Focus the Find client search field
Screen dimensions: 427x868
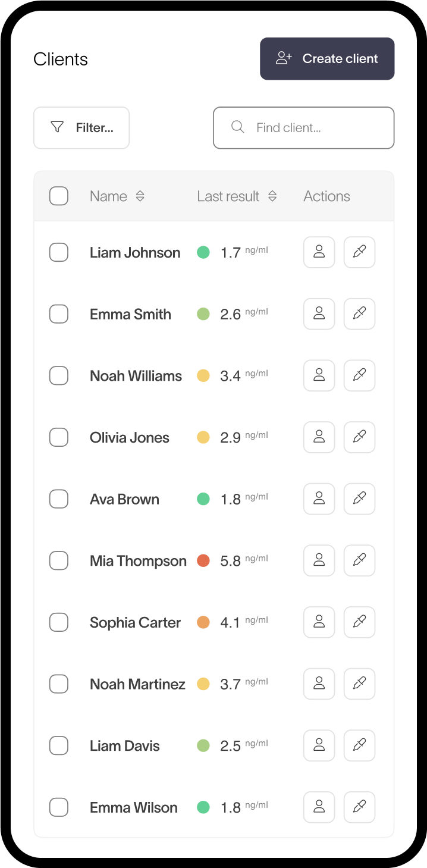(x=304, y=128)
